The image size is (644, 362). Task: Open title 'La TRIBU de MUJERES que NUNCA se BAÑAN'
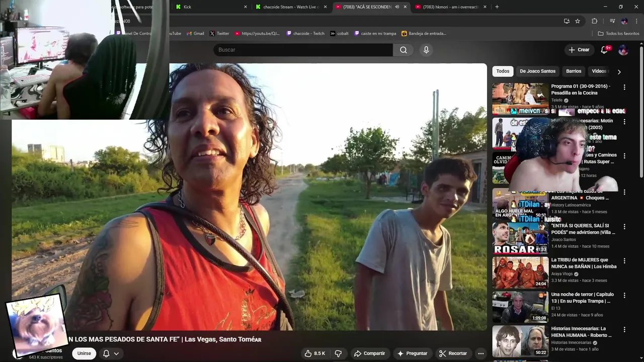pos(584,263)
